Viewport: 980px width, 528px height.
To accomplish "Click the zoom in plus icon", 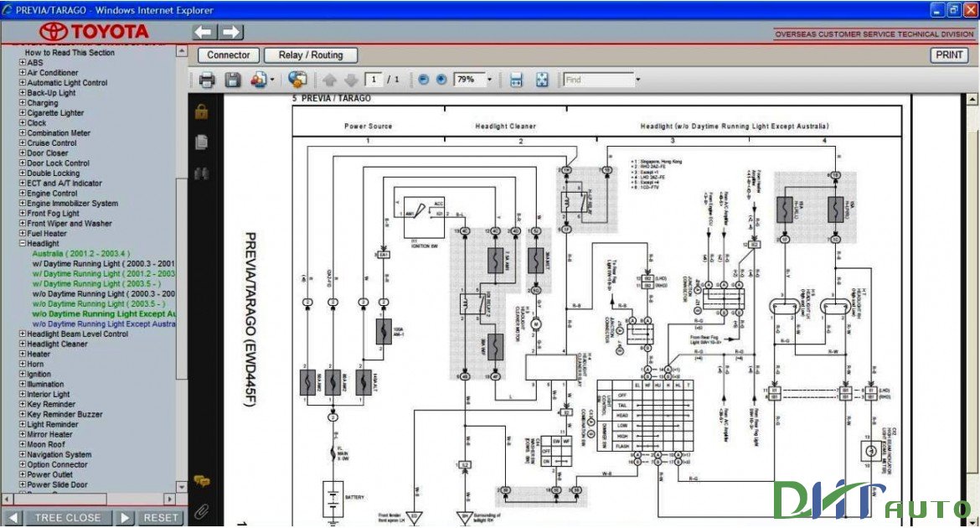I will coord(441,80).
